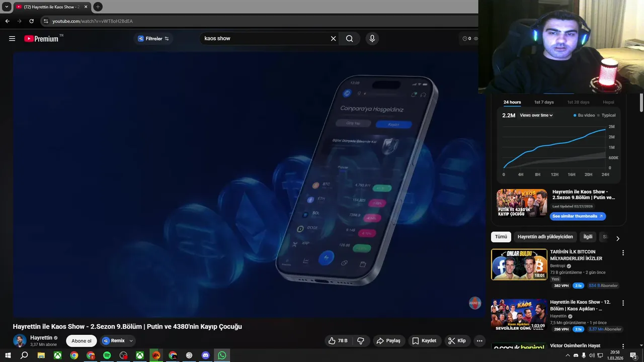This screenshot has width=644, height=362.
Task: Subscribe with the Abone ol button
Action: [82, 341]
